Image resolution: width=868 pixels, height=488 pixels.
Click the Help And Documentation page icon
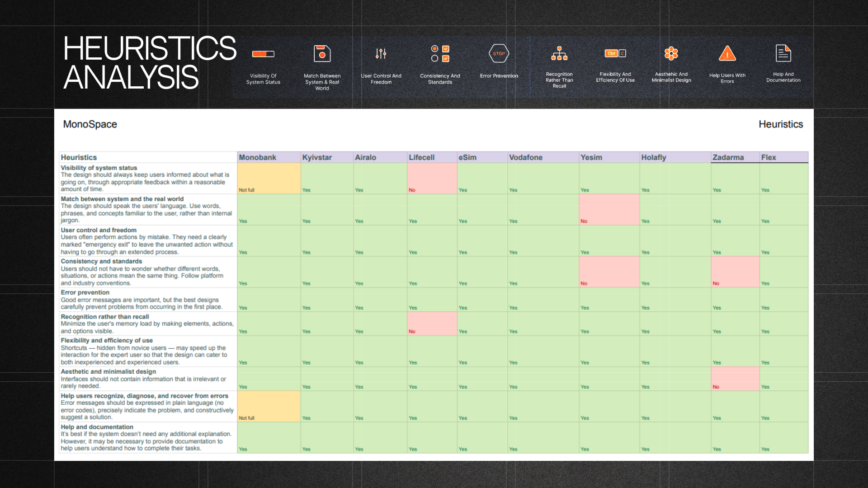(x=783, y=53)
